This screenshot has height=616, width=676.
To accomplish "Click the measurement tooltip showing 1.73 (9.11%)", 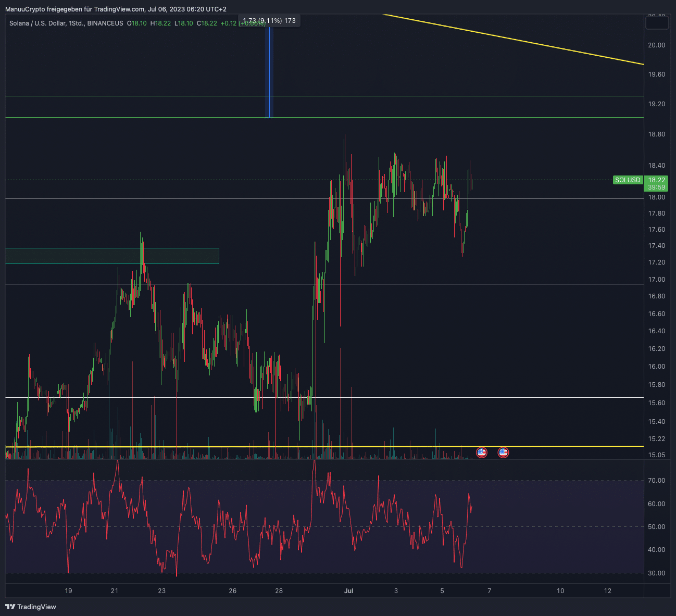I will tap(269, 21).
